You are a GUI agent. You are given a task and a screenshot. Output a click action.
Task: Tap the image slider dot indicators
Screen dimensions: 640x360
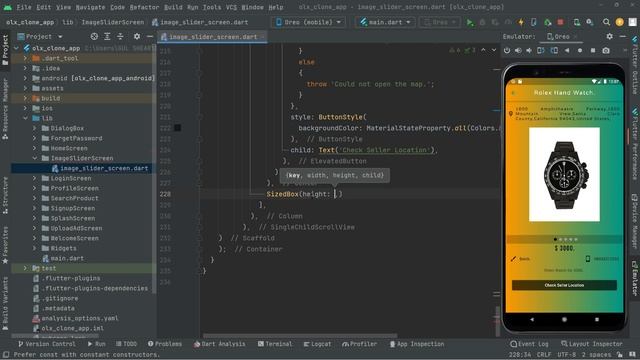pyautogui.click(x=565, y=239)
